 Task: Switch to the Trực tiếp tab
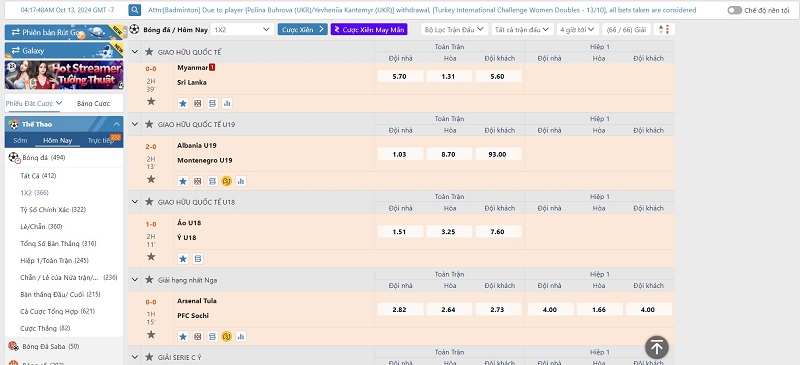pos(101,140)
